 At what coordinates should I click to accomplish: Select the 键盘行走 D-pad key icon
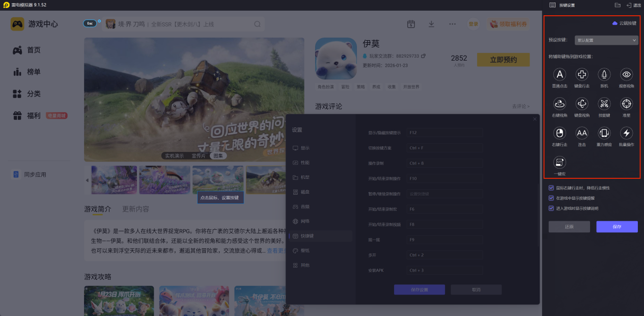click(582, 75)
